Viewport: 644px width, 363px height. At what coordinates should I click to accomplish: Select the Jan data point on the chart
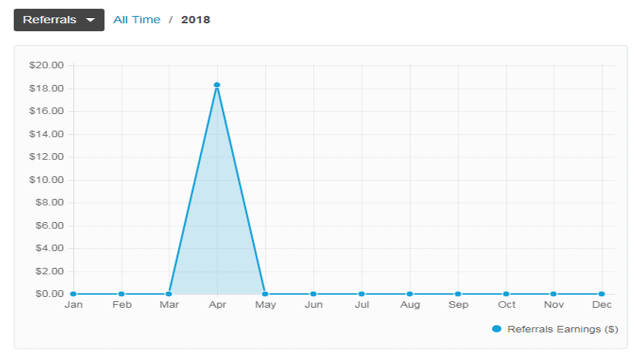click(x=73, y=294)
